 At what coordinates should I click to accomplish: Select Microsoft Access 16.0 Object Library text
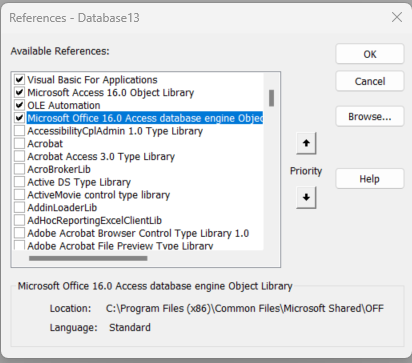pos(111,92)
